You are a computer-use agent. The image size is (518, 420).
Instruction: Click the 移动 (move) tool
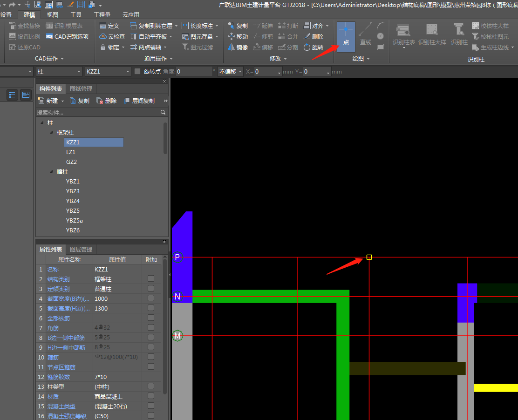(x=238, y=37)
